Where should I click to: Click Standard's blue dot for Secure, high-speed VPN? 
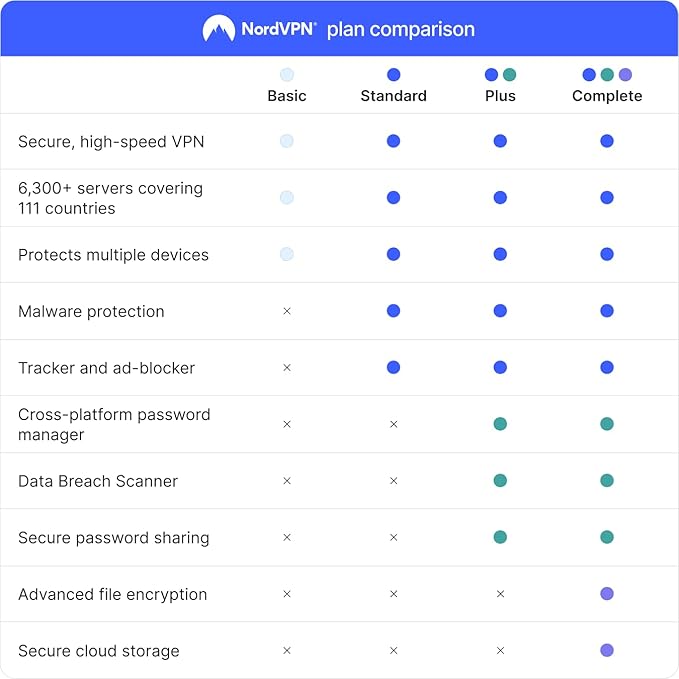(x=393, y=141)
